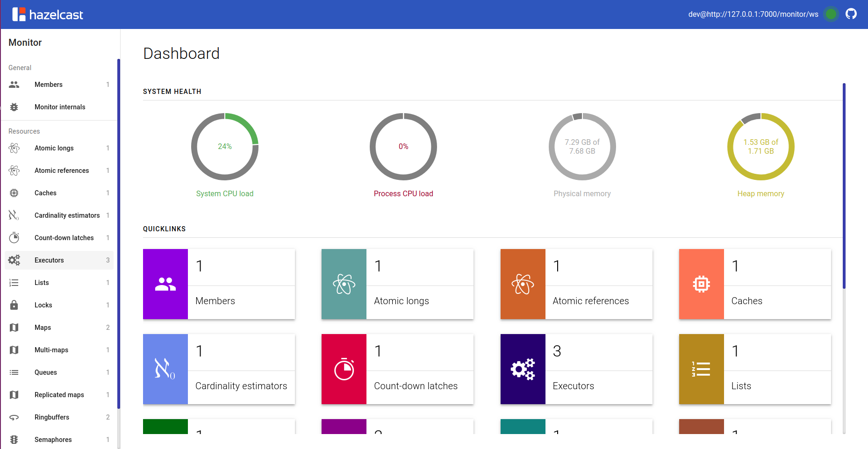Click the Maps icon in sidebar
This screenshot has height=449, width=868.
pos(14,328)
